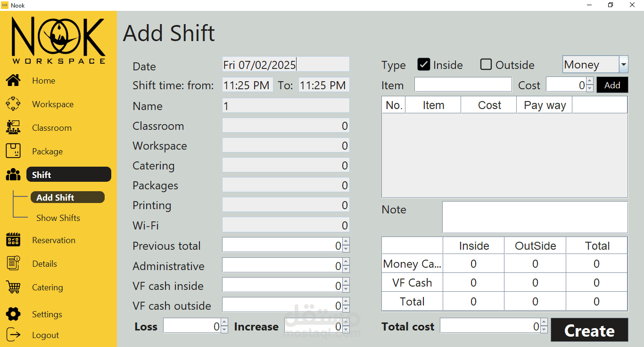Screen dimensions: 644x347
Task: Open the Add Shift submenu item
Action: point(55,197)
